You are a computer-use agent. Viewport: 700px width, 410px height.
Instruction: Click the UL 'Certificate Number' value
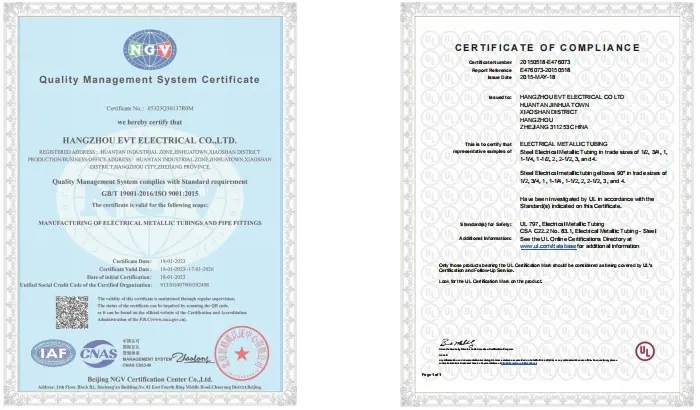[545, 62]
